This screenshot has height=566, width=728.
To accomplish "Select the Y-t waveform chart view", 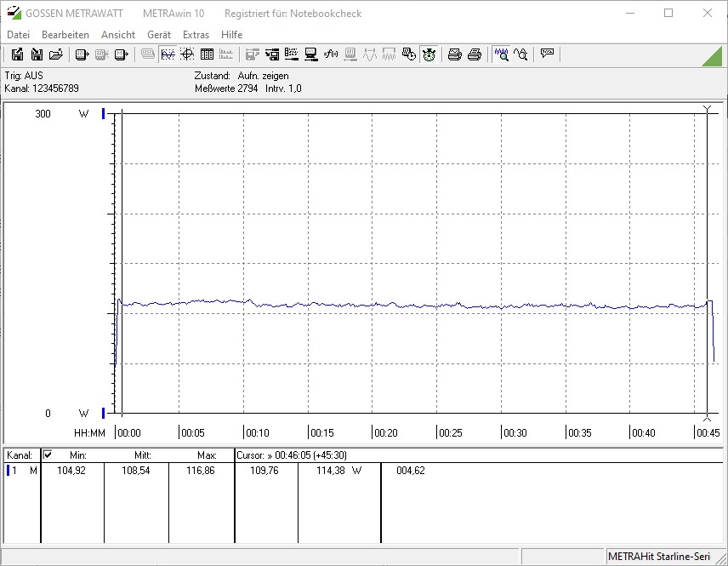I will pos(168,54).
